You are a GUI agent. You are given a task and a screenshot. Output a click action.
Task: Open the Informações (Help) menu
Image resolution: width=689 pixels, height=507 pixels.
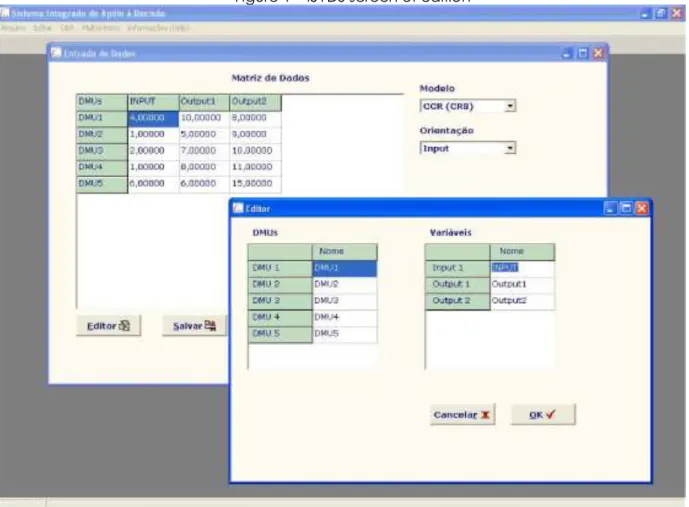pos(159,28)
